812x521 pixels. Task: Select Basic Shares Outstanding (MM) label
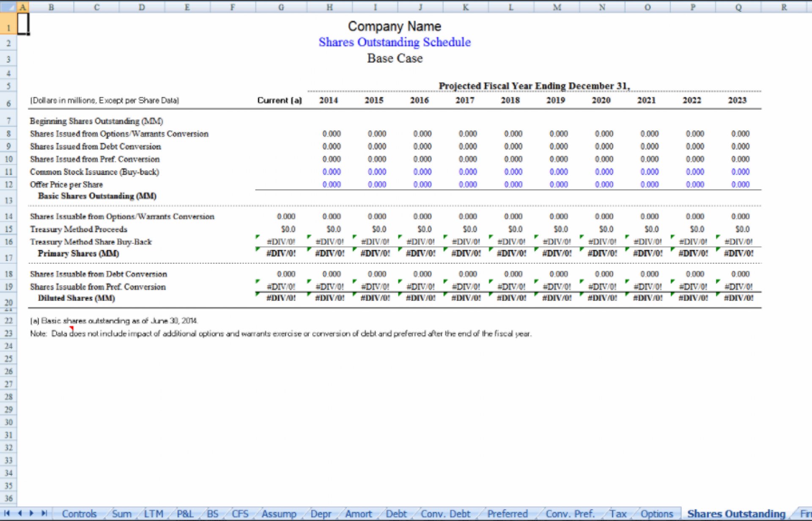97,196
